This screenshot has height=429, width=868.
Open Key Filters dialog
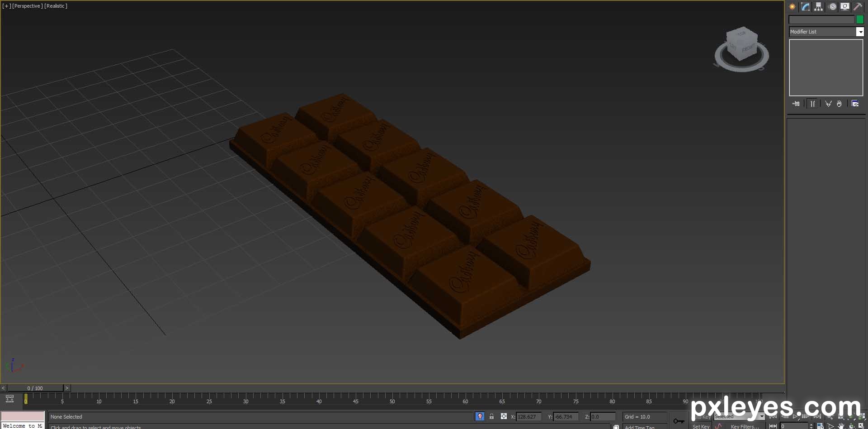pyautogui.click(x=745, y=426)
